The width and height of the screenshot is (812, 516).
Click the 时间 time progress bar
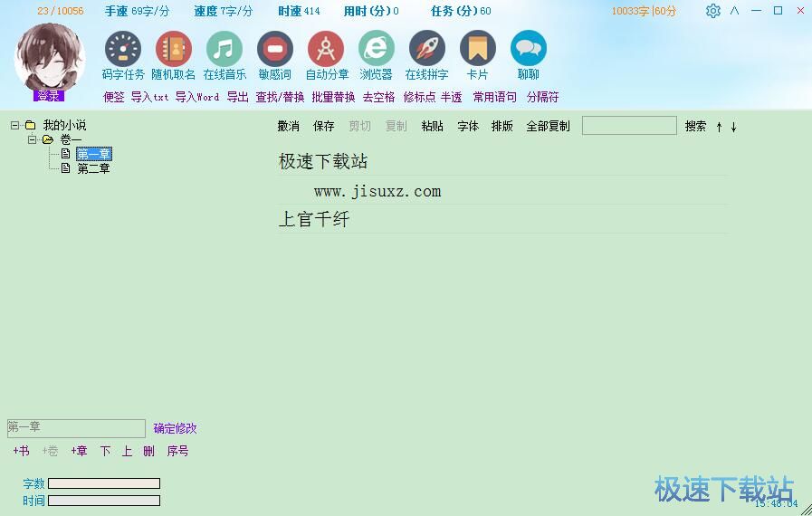tap(104, 501)
